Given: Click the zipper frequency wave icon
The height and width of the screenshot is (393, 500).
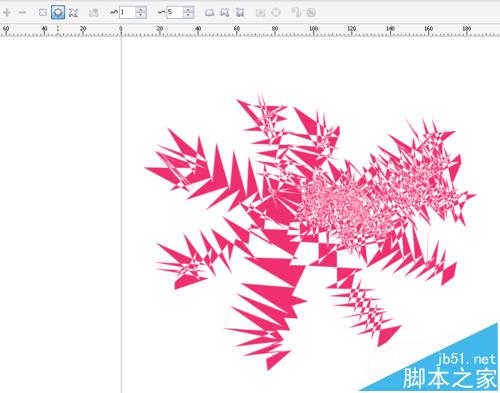Looking at the screenshot, I should click(x=162, y=12).
